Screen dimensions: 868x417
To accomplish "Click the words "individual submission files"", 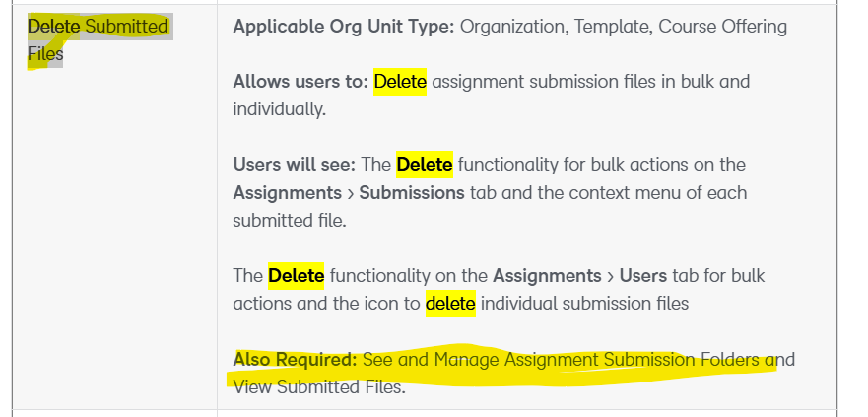I will (x=585, y=303).
